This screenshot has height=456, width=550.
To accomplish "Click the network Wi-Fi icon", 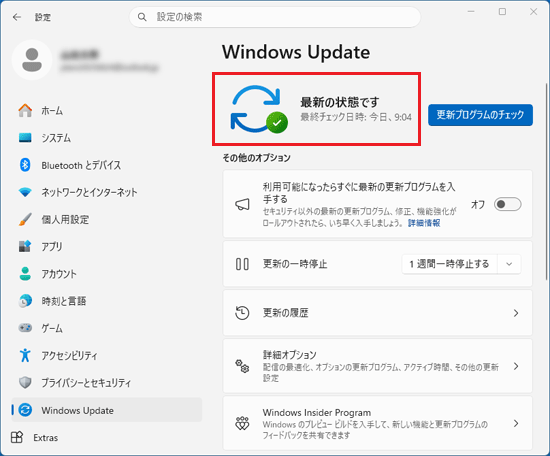I will pyautogui.click(x=25, y=192).
